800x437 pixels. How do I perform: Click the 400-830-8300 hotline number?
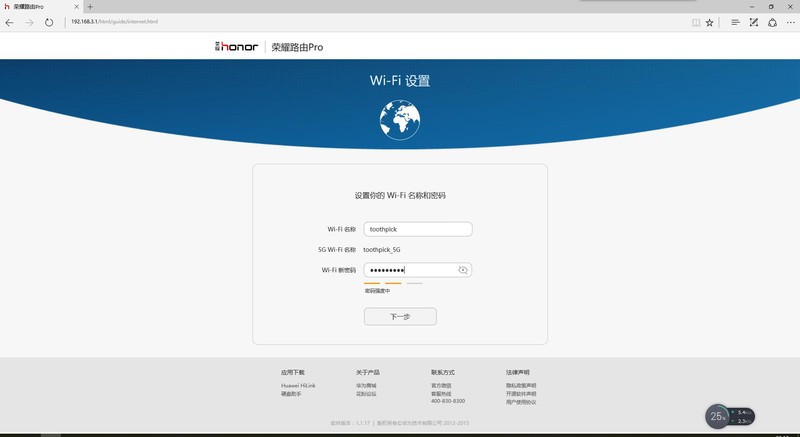click(x=447, y=401)
